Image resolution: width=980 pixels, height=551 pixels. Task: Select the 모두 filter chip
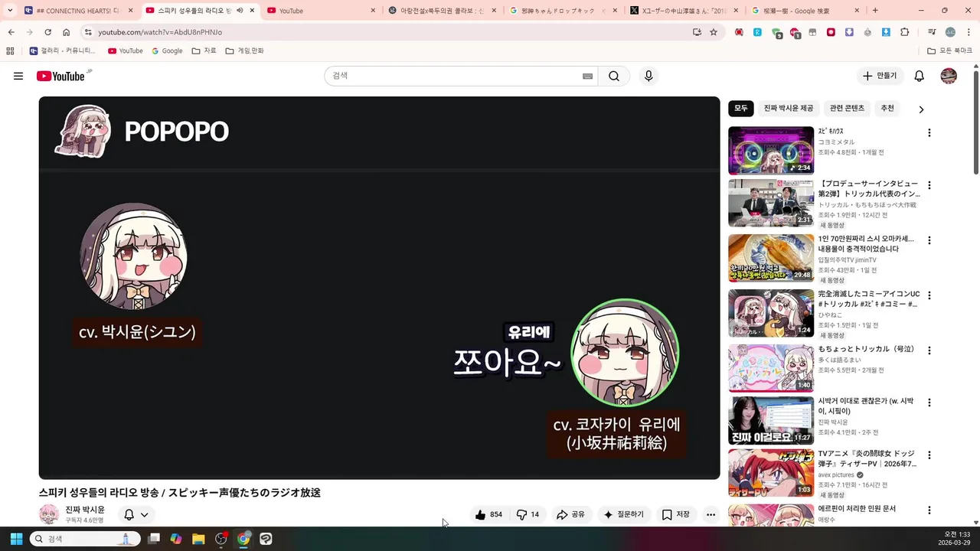click(741, 109)
